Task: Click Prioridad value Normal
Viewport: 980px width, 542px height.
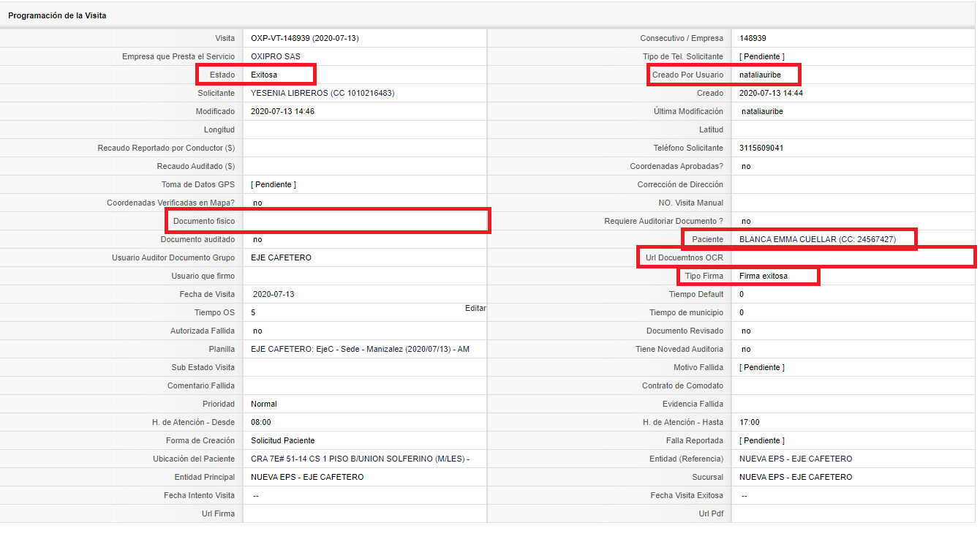Action: click(264, 404)
